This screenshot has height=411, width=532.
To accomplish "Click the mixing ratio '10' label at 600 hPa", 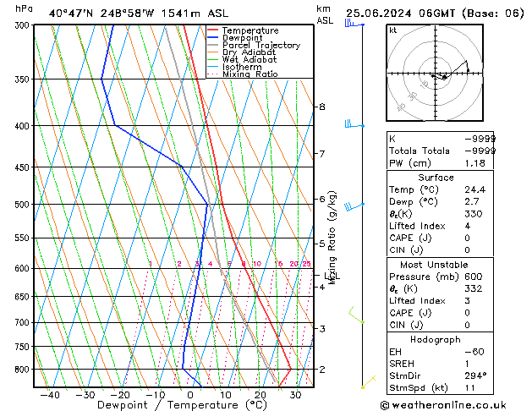I will point(257,264).
